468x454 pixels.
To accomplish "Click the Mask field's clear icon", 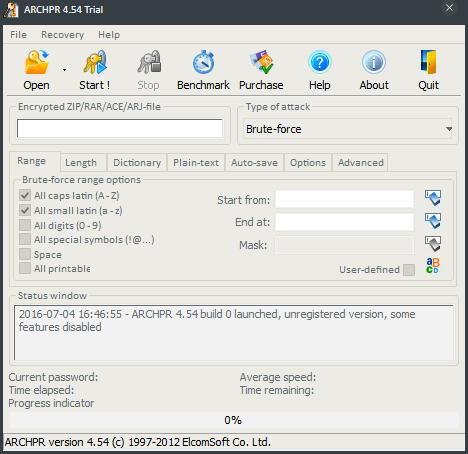I will [433, 244].
